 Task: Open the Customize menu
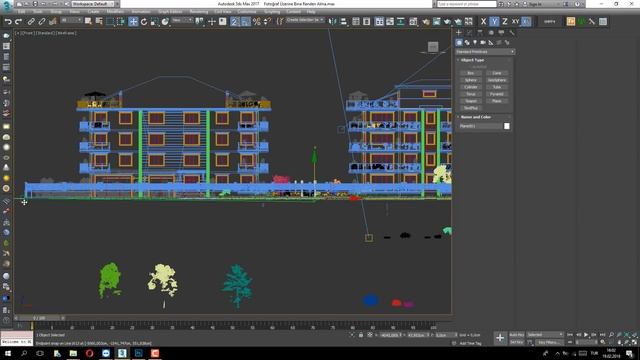(247, 11)
